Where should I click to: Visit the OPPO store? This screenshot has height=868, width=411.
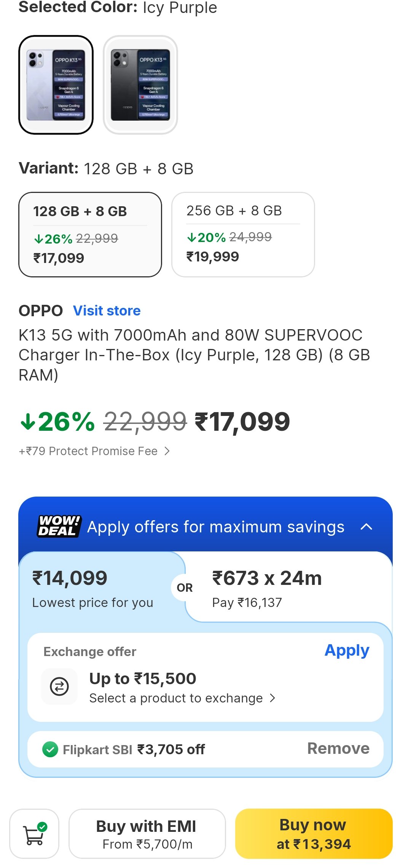click(x=107, y=311)
